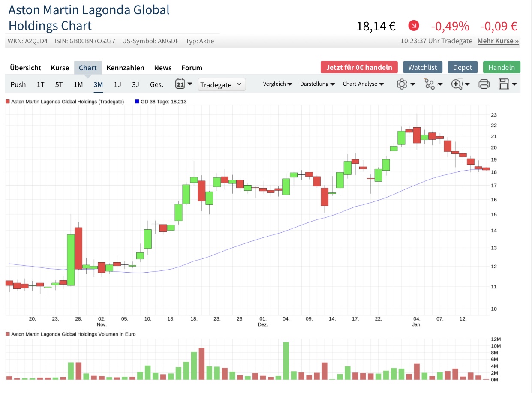Click the 10:23:37 Uhr Tradegate timestamp
The width and height of the screenshot is (532, 393).
(x=437, y=41)
